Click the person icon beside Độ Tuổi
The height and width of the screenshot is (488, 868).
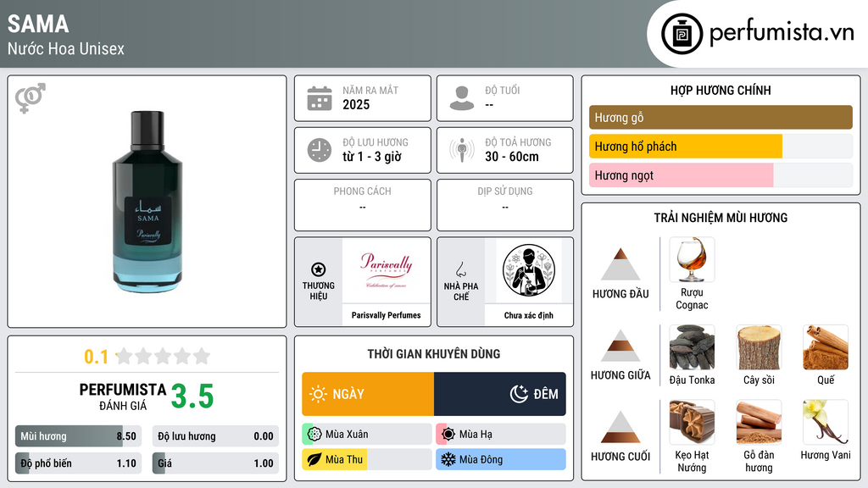coord(462,98)
